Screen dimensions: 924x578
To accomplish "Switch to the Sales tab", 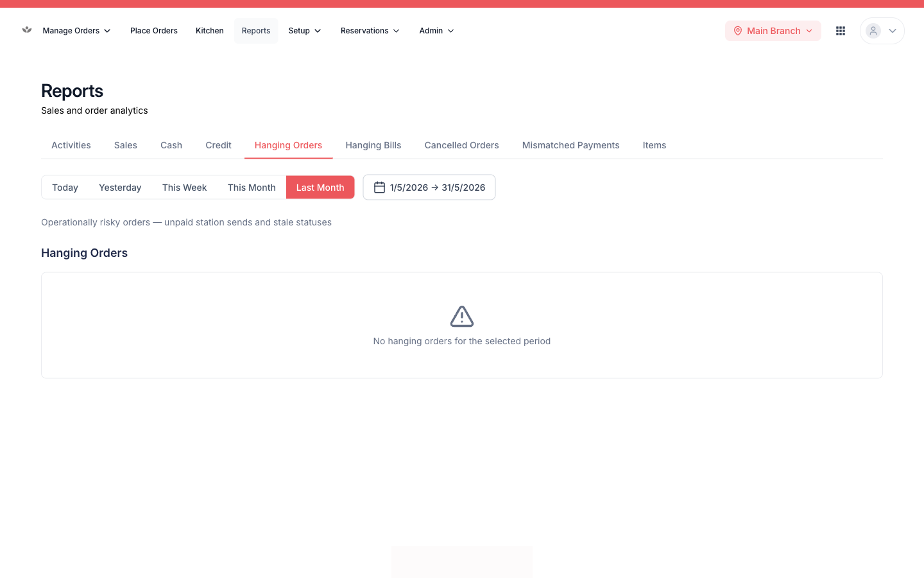I will 126,145.
